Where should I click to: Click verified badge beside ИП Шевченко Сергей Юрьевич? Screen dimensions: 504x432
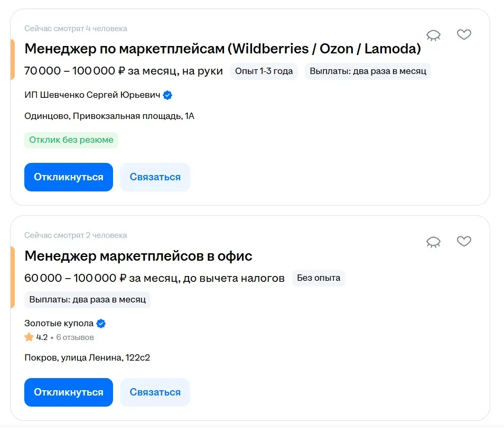tap(168, 95)
